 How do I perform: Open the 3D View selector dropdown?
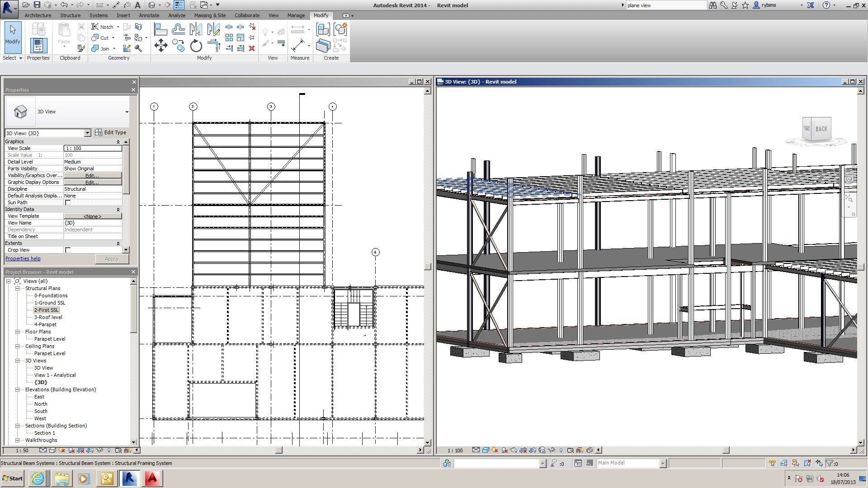(127, 112)
